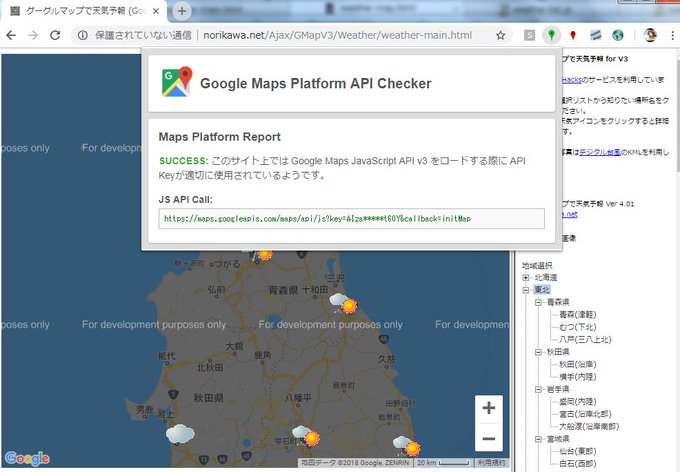Screen dimensions: 680x472
Task: Click the cloud weather icon near 秋田県
Action: [180, 434]
